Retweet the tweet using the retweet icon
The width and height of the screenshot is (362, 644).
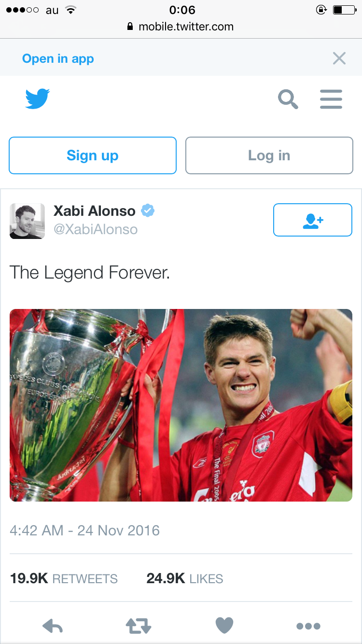click(139, 626)
